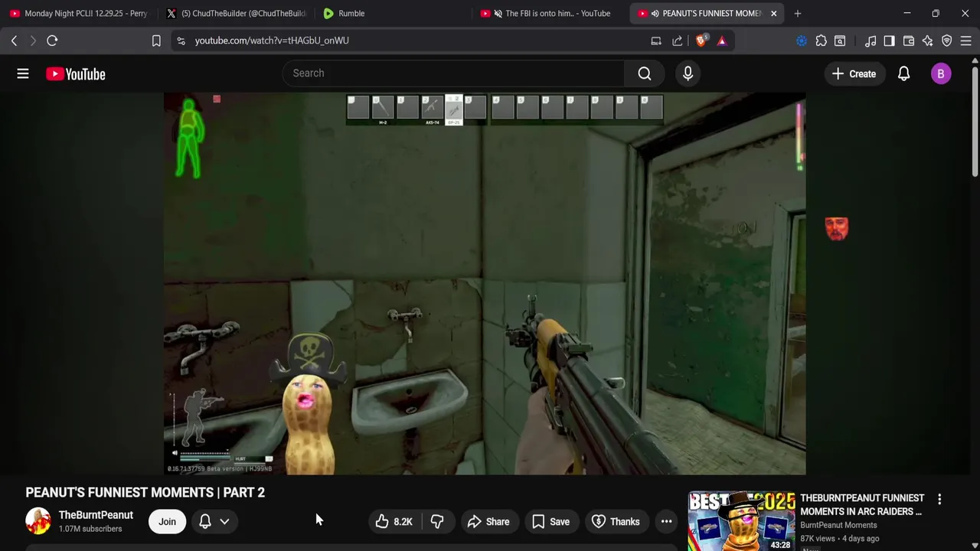
Task: Open TheBurntPeanut channel avatar
Action: pos(38,521)
